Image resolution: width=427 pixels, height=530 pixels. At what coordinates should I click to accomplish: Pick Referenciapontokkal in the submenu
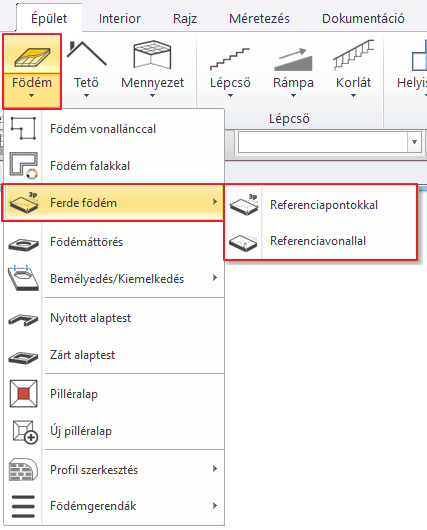(320, 205)
